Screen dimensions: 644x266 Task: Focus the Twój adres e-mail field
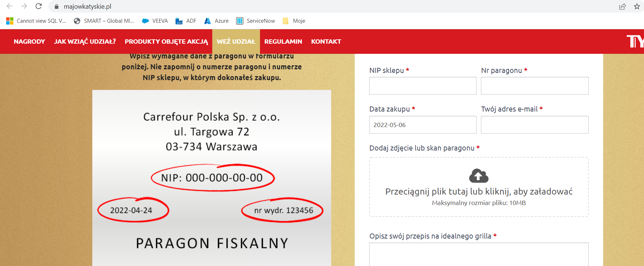point(534,125)
